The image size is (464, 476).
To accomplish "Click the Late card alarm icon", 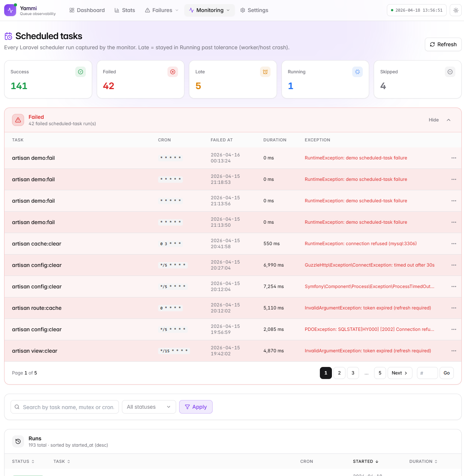I will click(265, 72).
